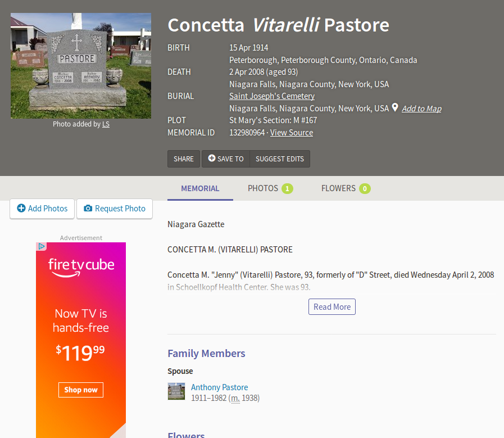Expand obituary with Read More

coord(332,307)
